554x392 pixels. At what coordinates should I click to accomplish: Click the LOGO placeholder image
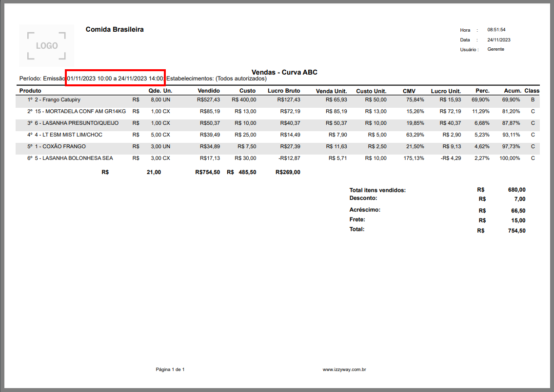coord(47,45)
